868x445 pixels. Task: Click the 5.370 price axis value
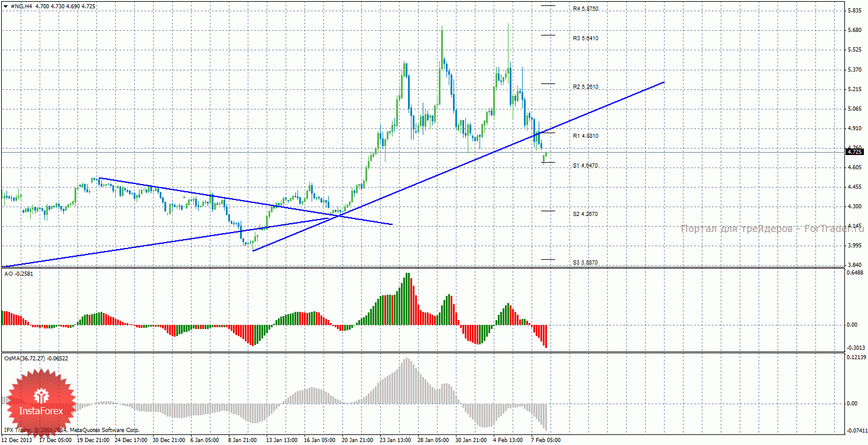click(855, 70)
